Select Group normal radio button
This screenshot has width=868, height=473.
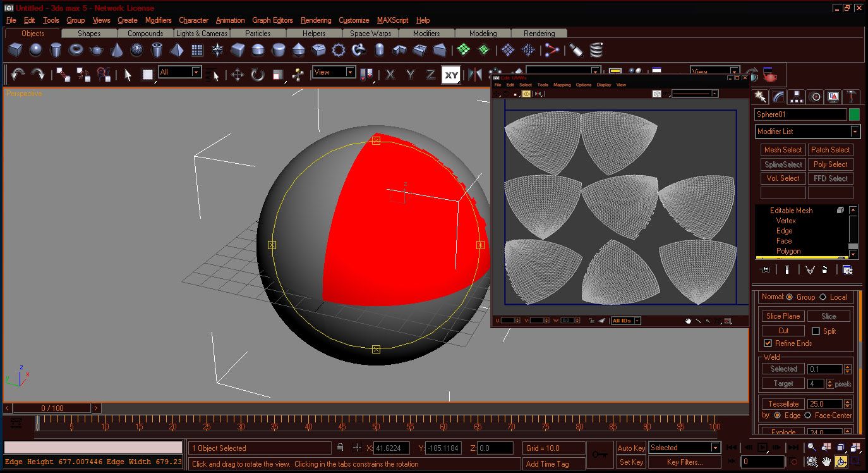[790, 297]
